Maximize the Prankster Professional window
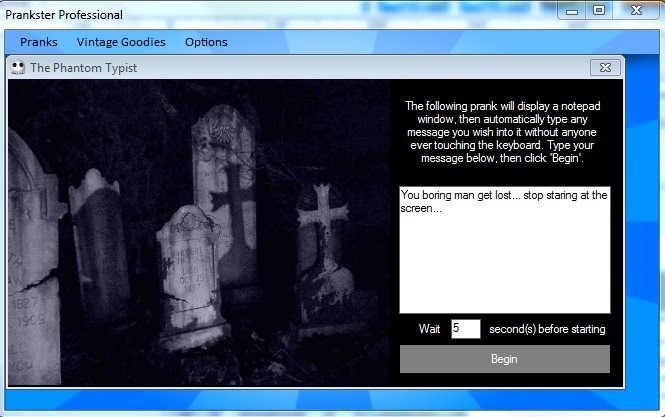 pos(599,10)
